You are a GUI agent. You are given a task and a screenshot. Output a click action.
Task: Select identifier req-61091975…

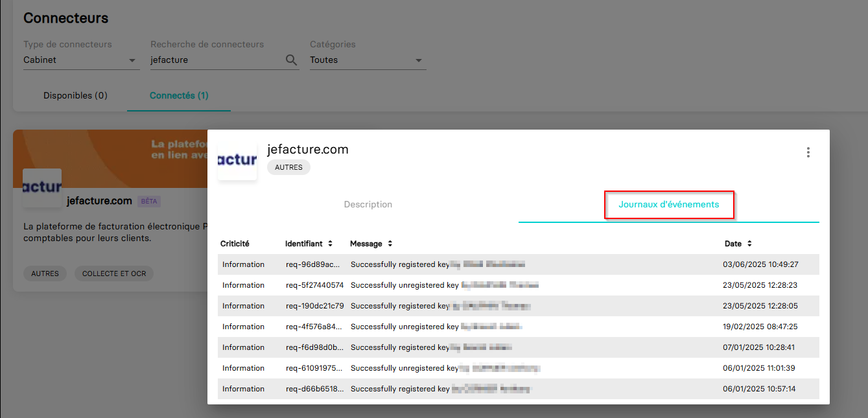tap(314, 368)
